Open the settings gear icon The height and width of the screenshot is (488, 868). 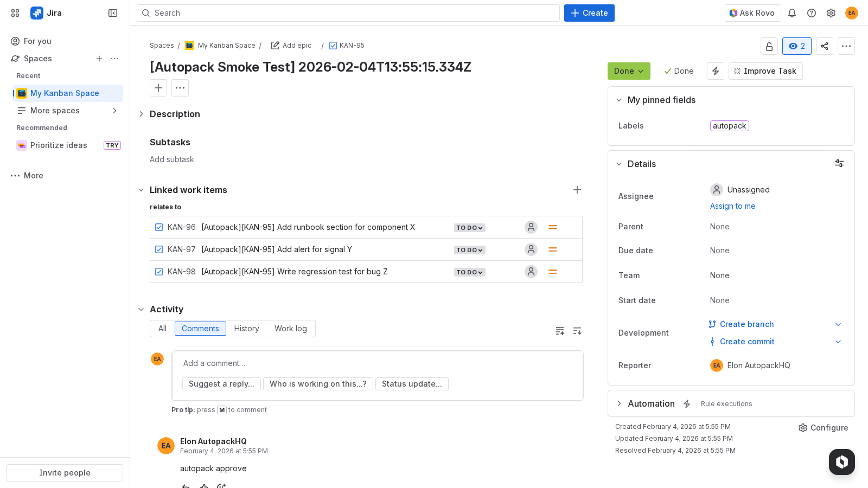pyautogui.click(x=831, y=13)
